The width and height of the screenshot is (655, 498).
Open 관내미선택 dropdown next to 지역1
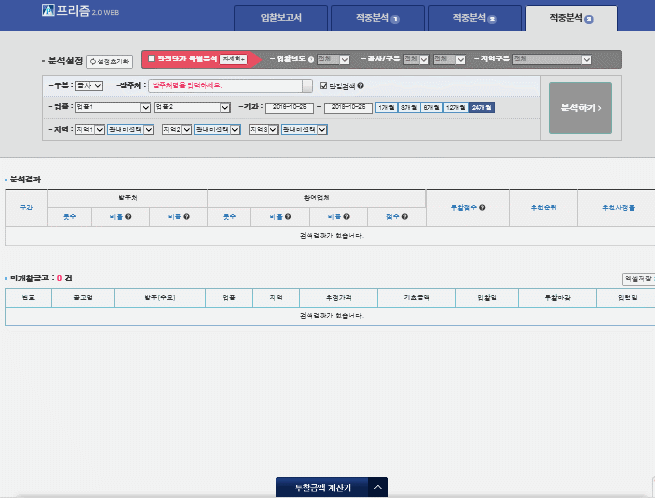(130, 130)
